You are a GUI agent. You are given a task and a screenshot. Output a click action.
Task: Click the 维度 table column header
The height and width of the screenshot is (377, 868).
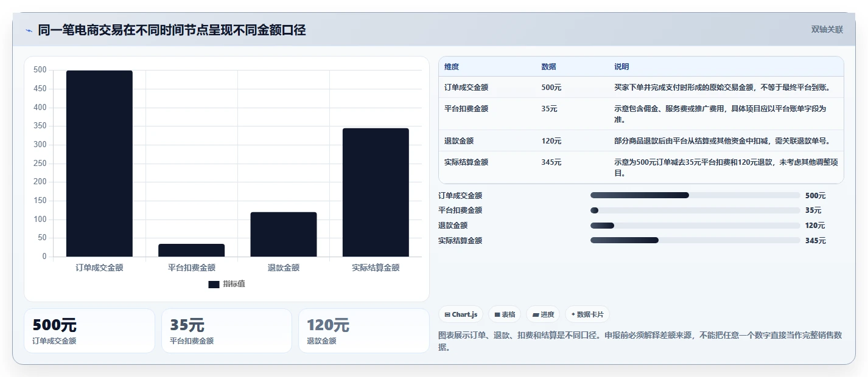click(x=452, y=67)
